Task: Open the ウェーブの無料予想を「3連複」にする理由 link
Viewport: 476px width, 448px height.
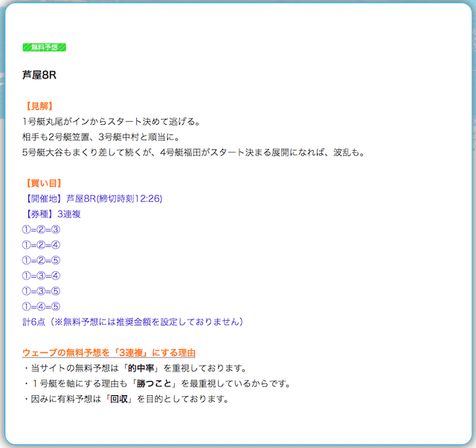Action: point(109,353)
